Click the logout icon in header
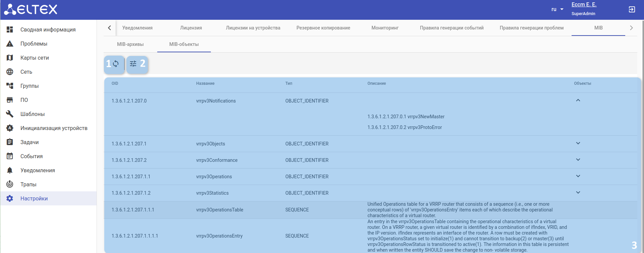 [x=632, y=9]
